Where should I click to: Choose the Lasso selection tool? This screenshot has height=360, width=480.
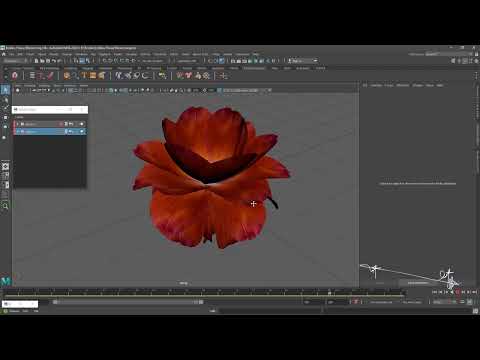tap(5, 99)
